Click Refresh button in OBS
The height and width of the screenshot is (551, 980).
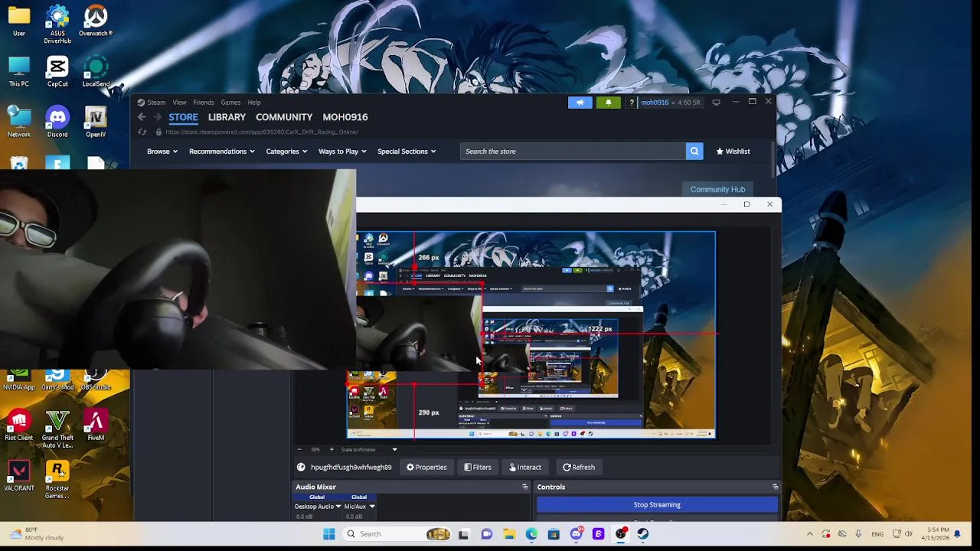pos(579,468)
